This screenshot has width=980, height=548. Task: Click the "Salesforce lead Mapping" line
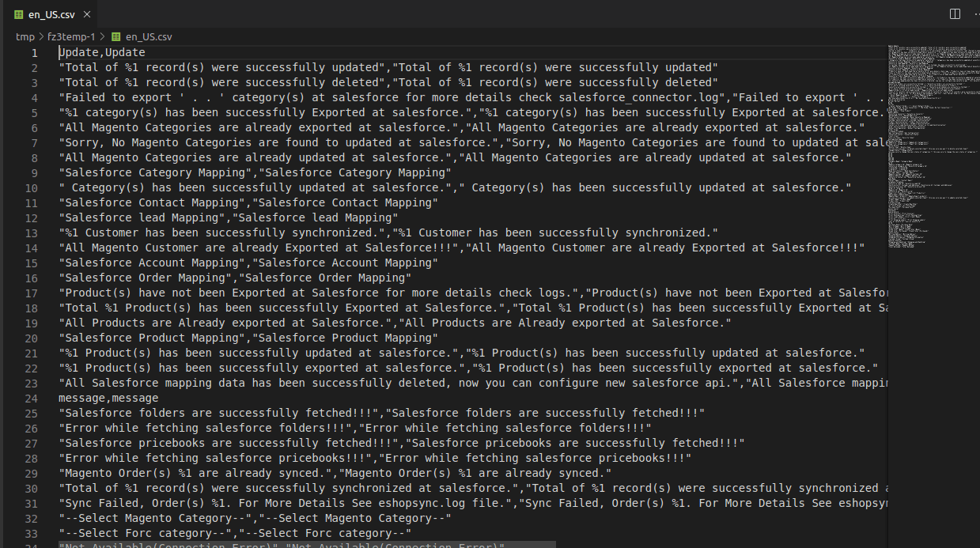(229, 218)
